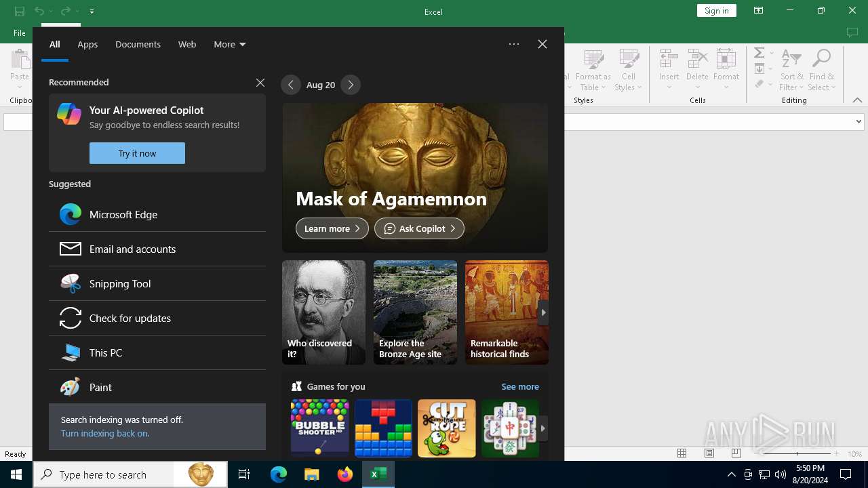Screen dimensions: 868x488
Task: Switch to Page Layout view
Action: pos(709,453)
